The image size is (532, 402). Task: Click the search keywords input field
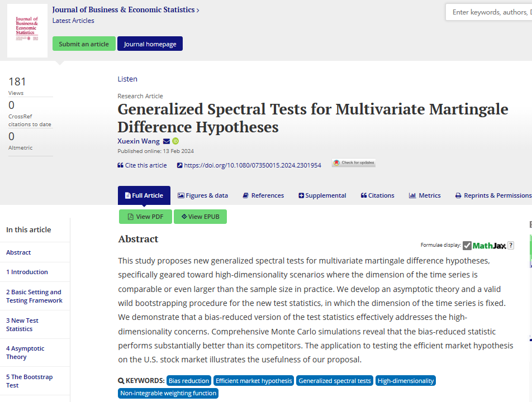[x=491, y=12]
